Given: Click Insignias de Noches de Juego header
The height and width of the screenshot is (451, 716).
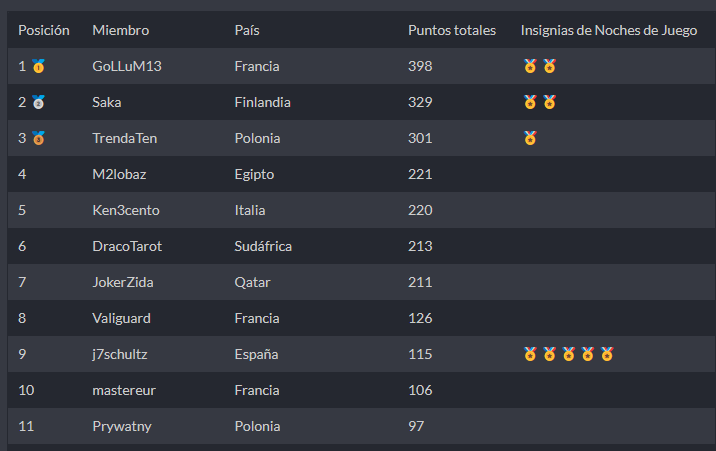Looking at the screenshot, I should point(608,30).
